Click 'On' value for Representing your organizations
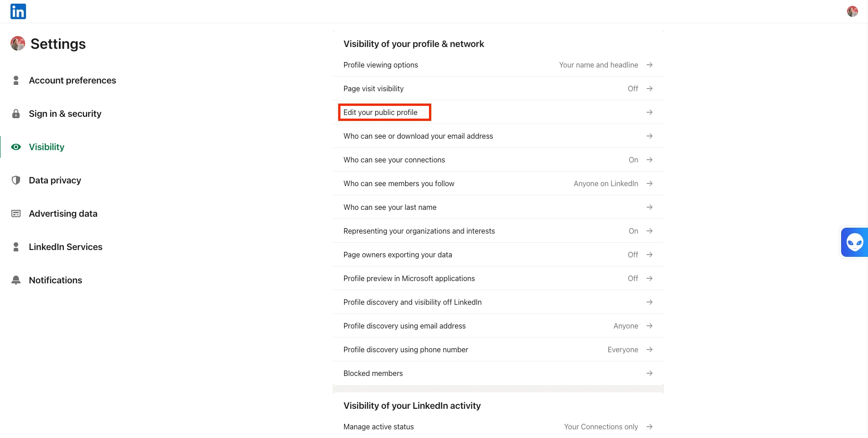Image resolution: width=868 pixels, height=438 pixels. pyautogui.click(x=633, y=231)
